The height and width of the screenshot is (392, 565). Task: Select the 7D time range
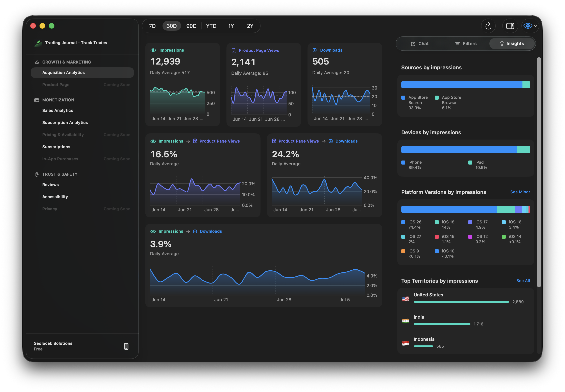[152, 26]
